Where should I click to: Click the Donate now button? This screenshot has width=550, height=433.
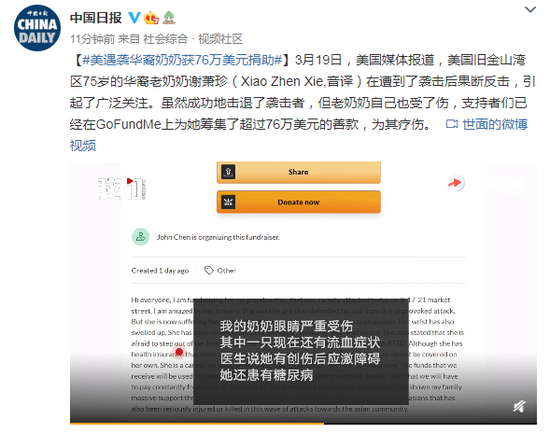(299, 202)
